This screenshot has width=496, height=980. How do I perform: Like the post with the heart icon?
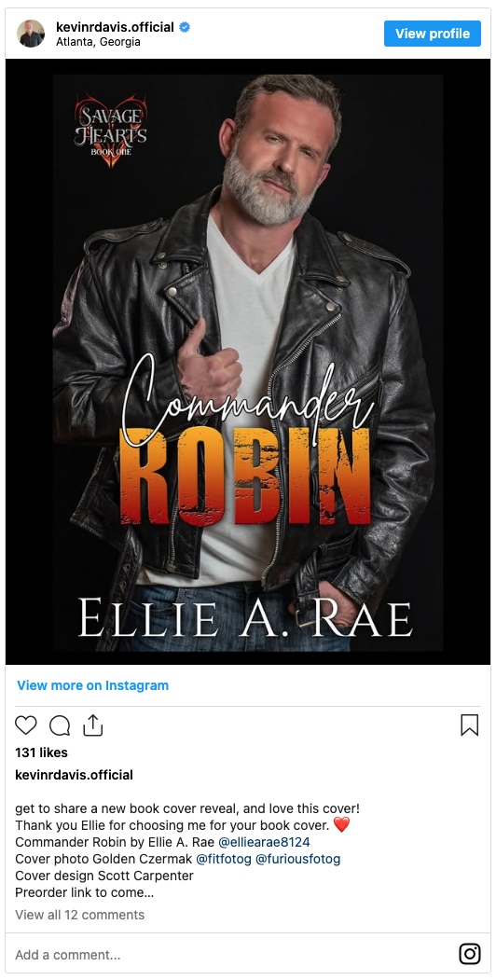click(25, 725)
